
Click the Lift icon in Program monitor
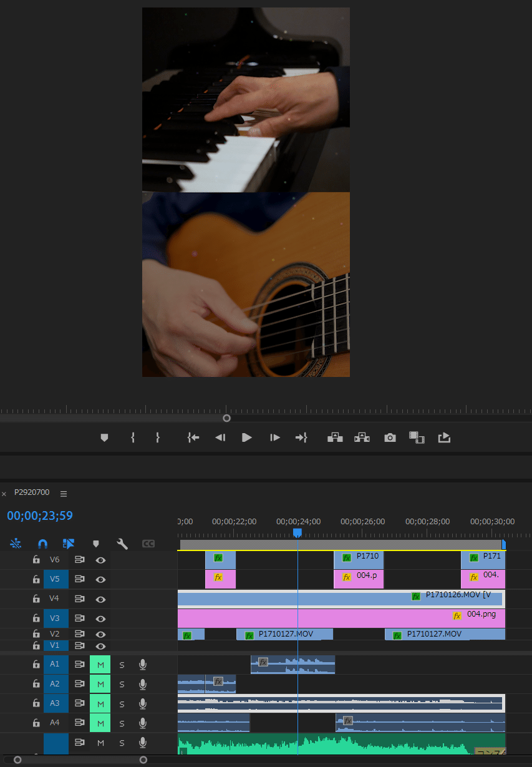tap(334, 437)
